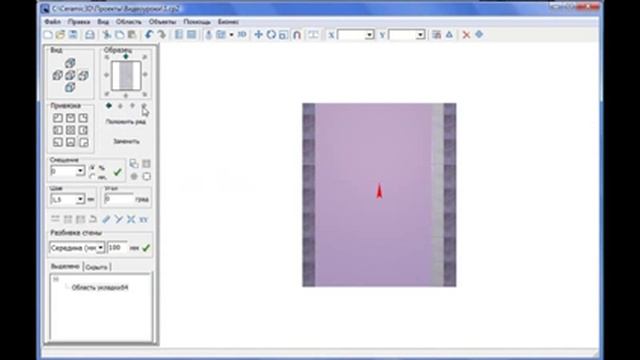Click the red arrow on purple tile area
This screenshot has height=360, width=640.
379,191
